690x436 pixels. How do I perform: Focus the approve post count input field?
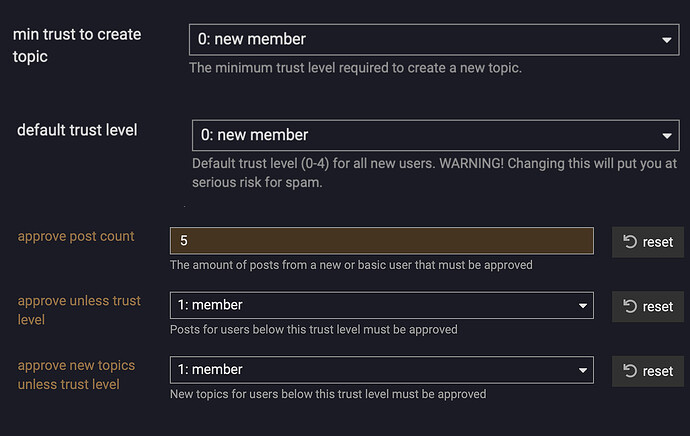coord(382,241)
